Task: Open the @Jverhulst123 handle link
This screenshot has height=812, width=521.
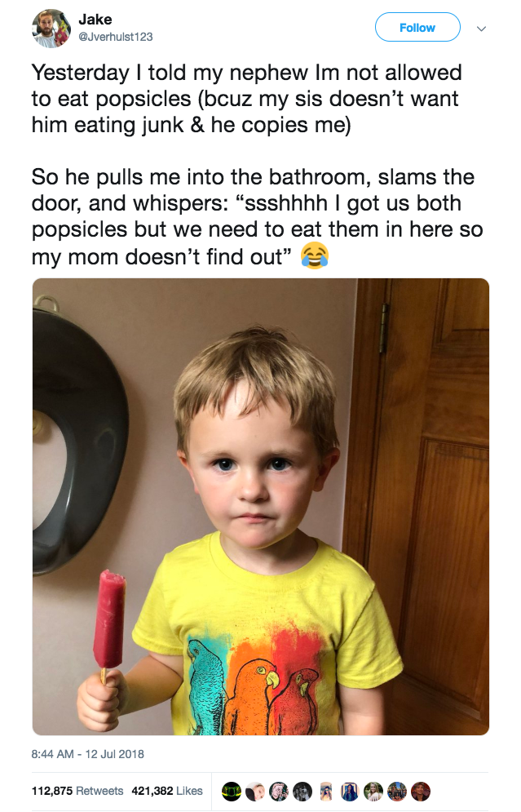Action: tap(116, 37)
